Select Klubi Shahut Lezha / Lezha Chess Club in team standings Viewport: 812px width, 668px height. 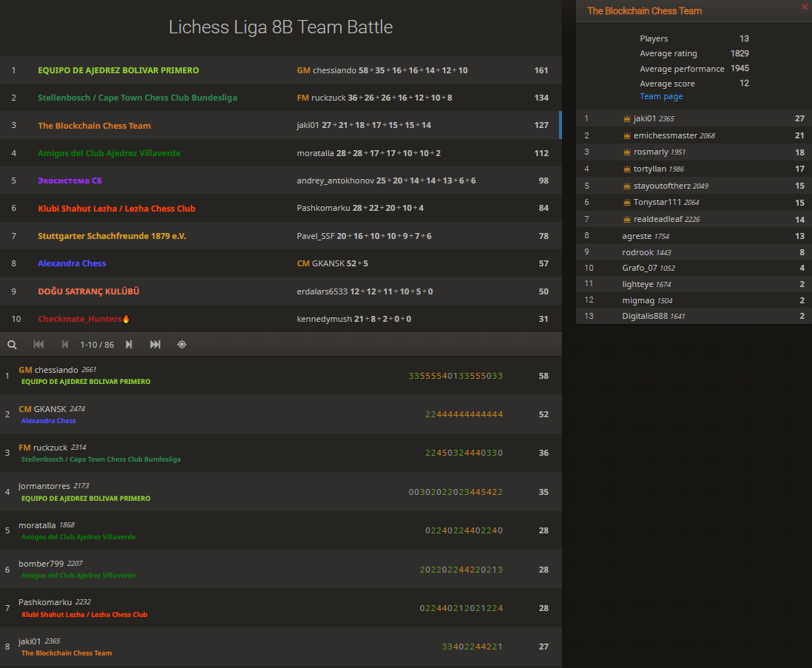pyautogui.click(x=117, y=209)
